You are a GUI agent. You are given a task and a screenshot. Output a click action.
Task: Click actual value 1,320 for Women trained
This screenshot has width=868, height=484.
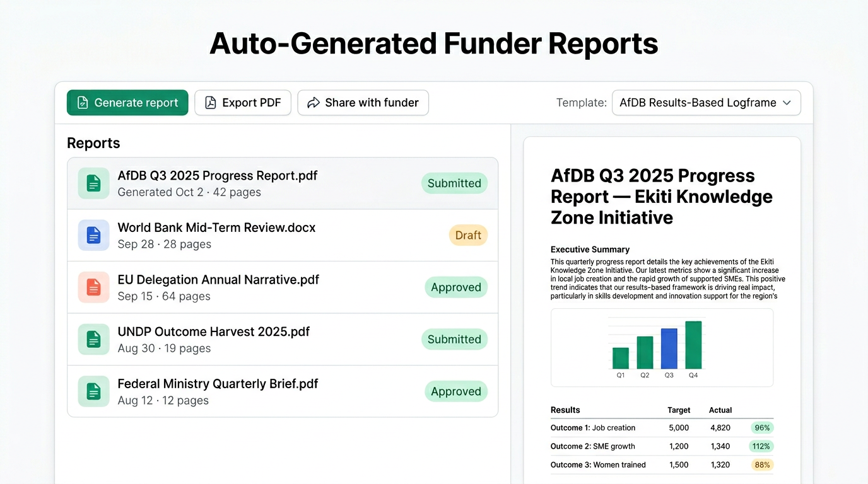tap(720, 464)
